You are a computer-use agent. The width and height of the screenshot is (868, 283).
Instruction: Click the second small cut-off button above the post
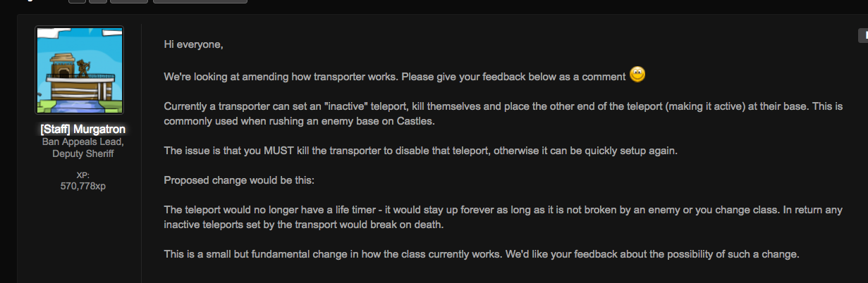point(98,1)
